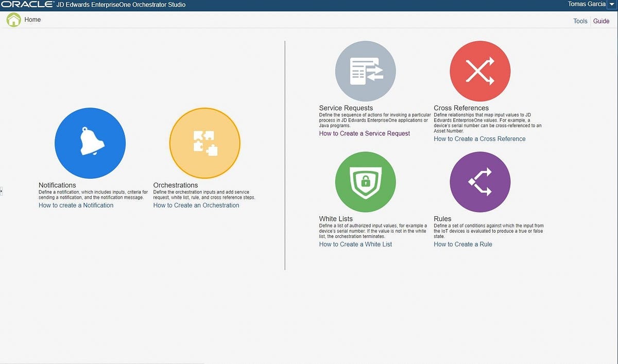The image size is (618, 364).
Task: Click the Orchestrations heading text
Action: click(x=176, y=185)
